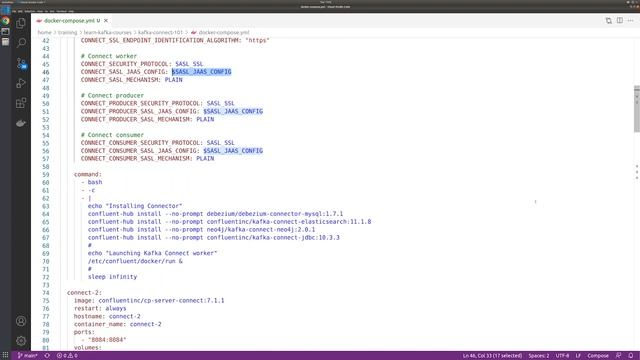The width and height of the screenshot is (640, 360).
Task: Click the neo4j/kafka-connect-neo4j install line
Action: 202,229
